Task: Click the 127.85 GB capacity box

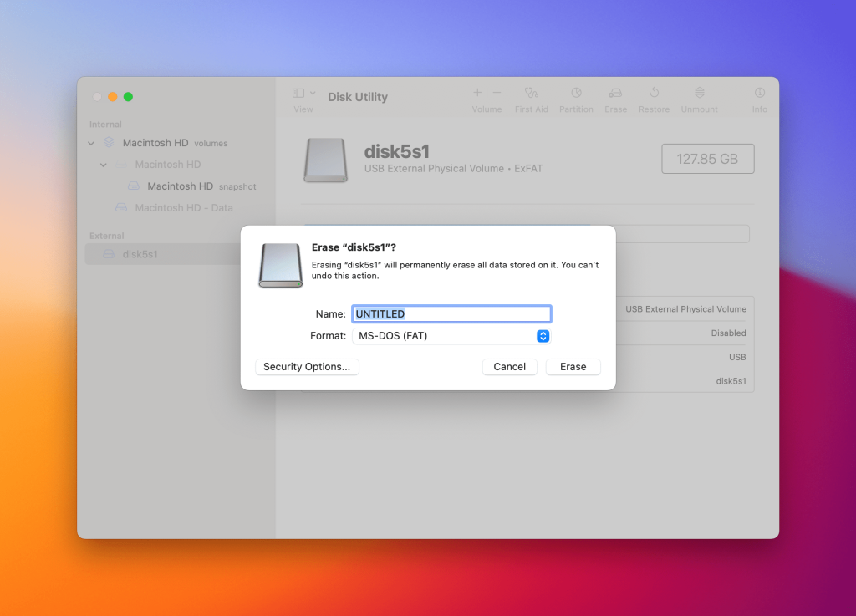Action: (x=707, y=159)
